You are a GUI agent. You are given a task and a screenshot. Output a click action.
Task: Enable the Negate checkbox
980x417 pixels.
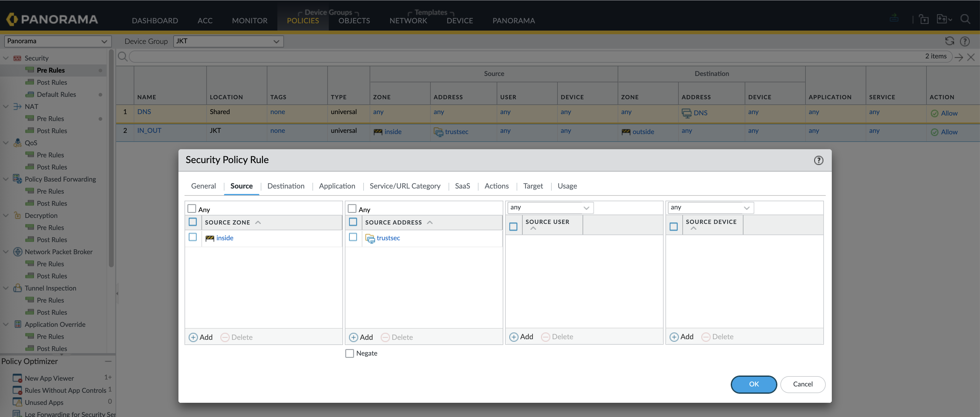pos(349,353)
